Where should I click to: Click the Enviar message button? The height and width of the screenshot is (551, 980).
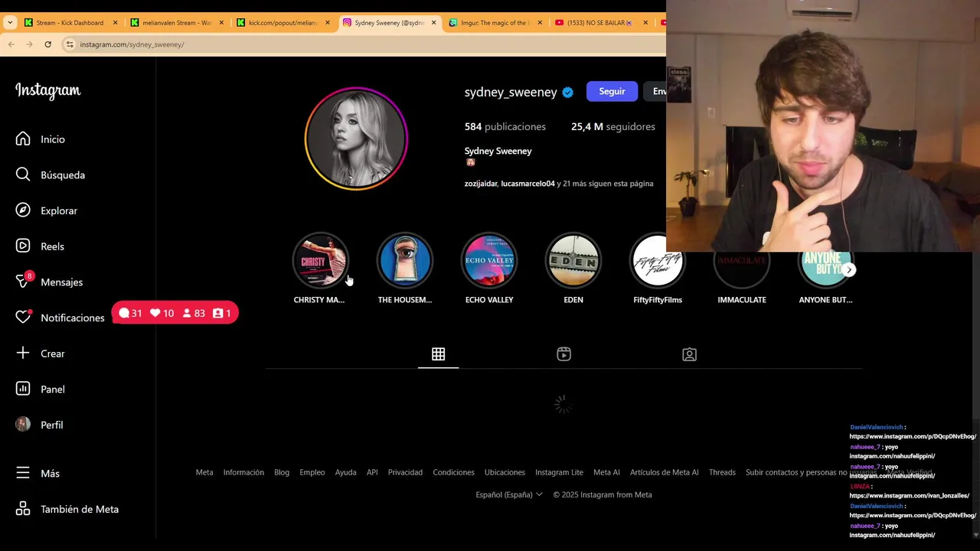click(x=655, y=92)
